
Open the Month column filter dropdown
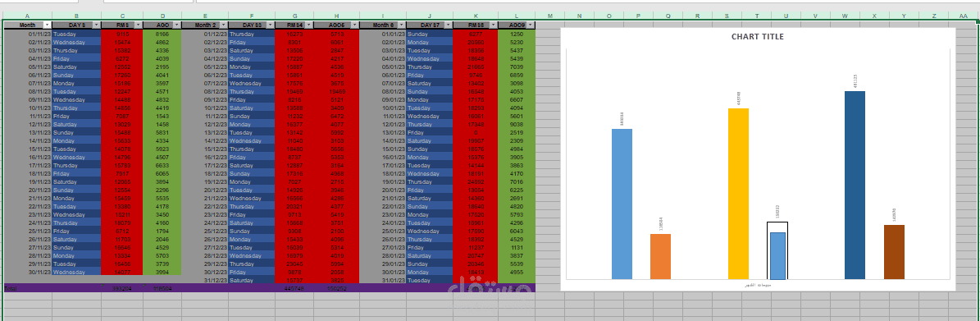47,25
